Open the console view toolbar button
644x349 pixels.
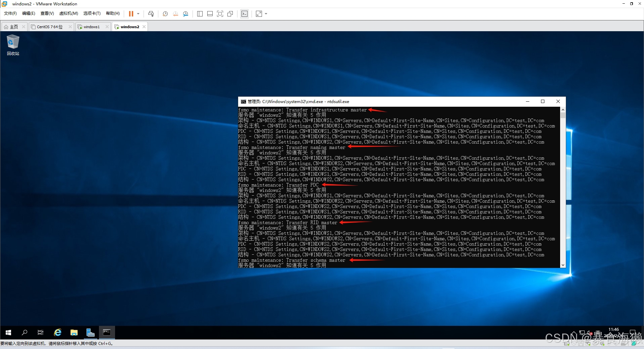pyautogui.click(x=245, y=14)
